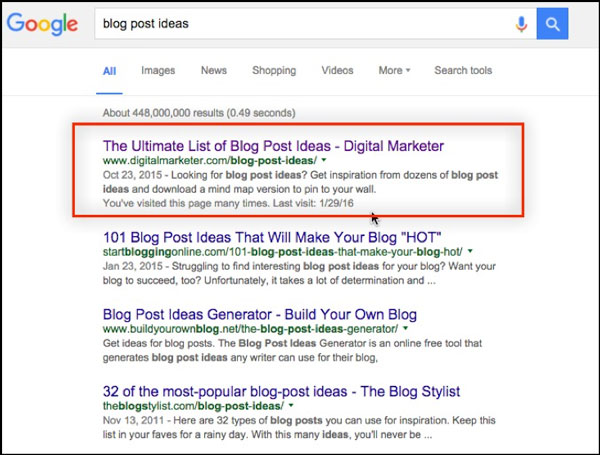This screenshot has width=600, height=455.
Task: Open 'Blog Post Ideas Generator' result
Action: [x=259, y=314]
